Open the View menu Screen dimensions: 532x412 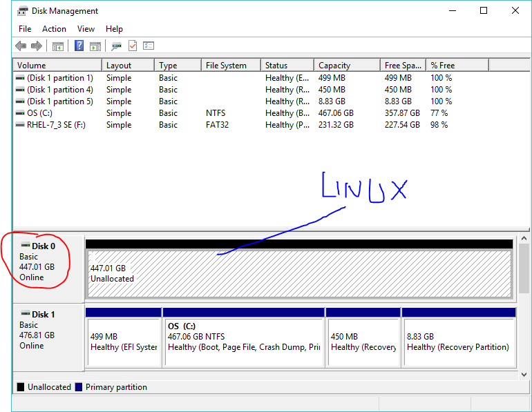pyautogui.click(x=86, y=29)
